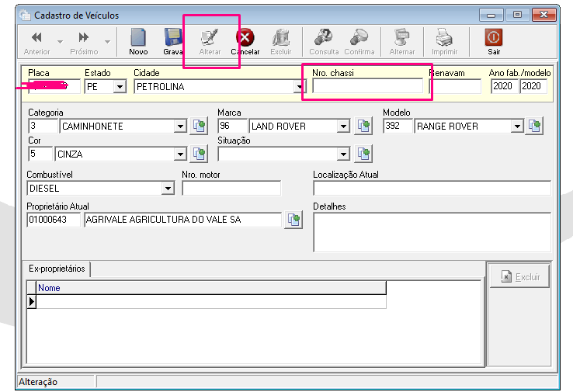Close the Cadastro de Veículos window

(543, 15)
